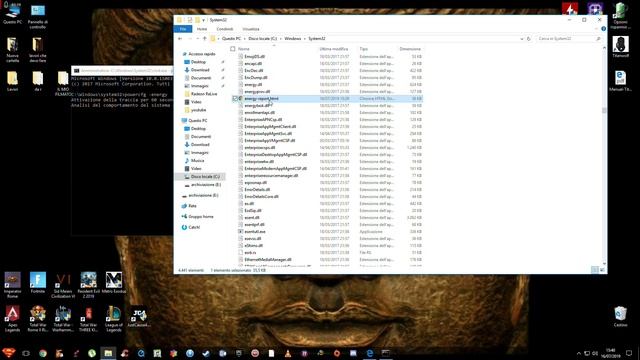This screenshot has height=360, width=640.
Task: Open Sid Meiers Civilization VI desktop shortcut
Action: pos(63,285)
